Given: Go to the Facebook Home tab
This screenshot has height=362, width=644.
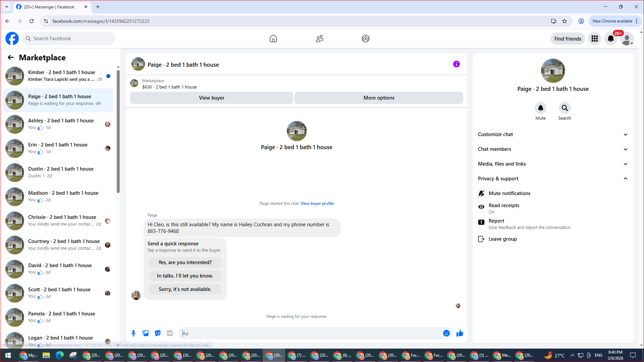Looking at the screenshot, I should (273, 39).
